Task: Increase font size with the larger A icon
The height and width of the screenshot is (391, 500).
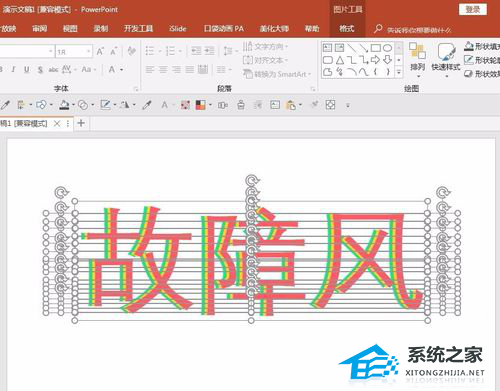Action: tap(100, 52)
